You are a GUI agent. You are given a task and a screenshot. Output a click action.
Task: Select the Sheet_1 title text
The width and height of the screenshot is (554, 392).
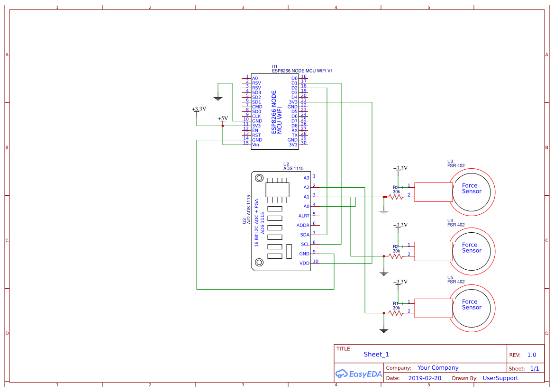point(376,354)
